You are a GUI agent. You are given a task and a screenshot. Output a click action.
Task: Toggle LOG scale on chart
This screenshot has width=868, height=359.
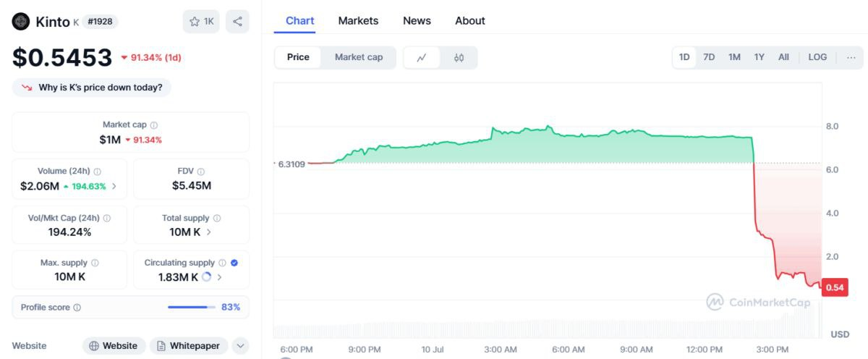817,57
